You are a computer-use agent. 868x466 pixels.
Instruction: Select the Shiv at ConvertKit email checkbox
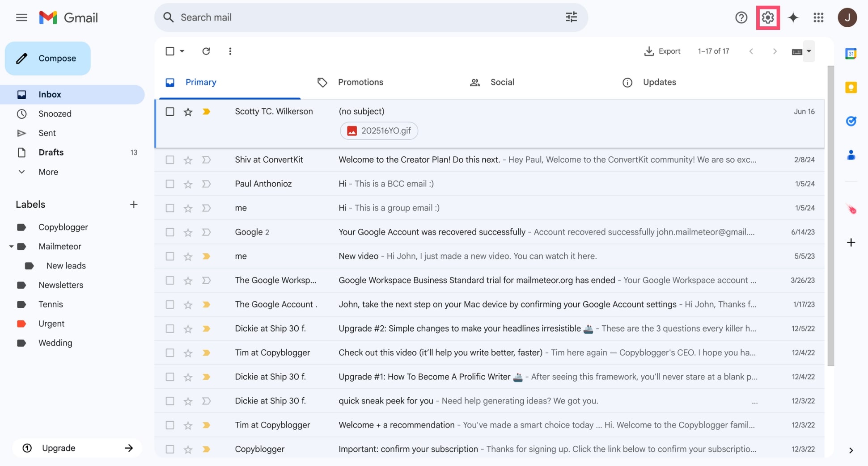[169, 160]
